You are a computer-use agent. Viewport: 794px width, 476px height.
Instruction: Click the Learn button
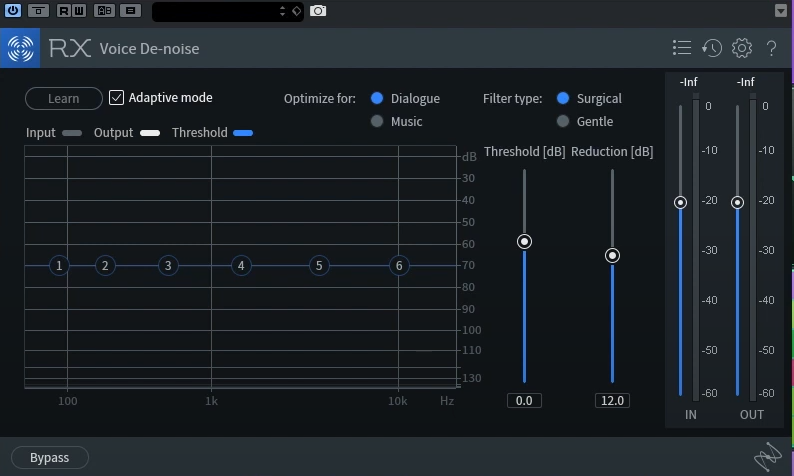tap(64, 98)
